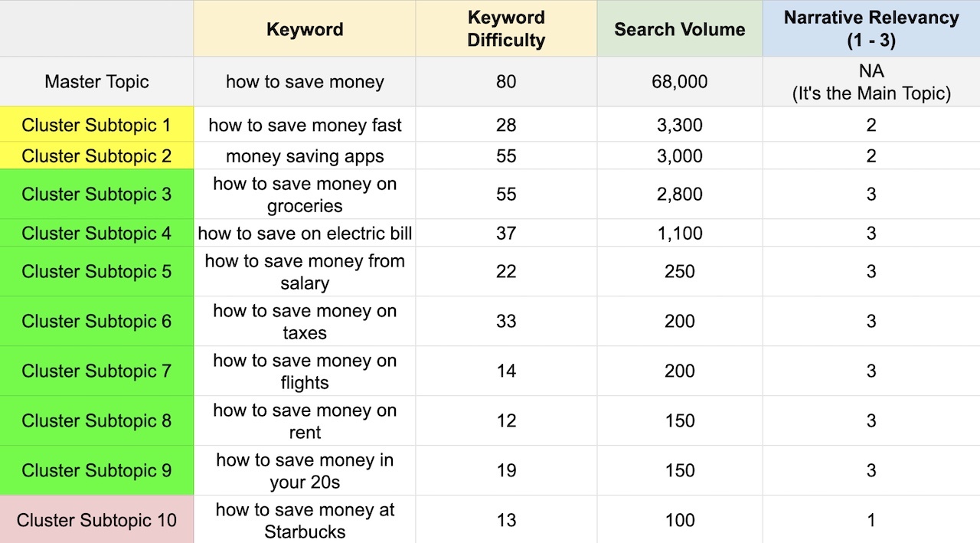Select the 68,000 search volume cell
The width and height of the screenshot is (980, 543).
pyautogui.click(x=680, y=81)
